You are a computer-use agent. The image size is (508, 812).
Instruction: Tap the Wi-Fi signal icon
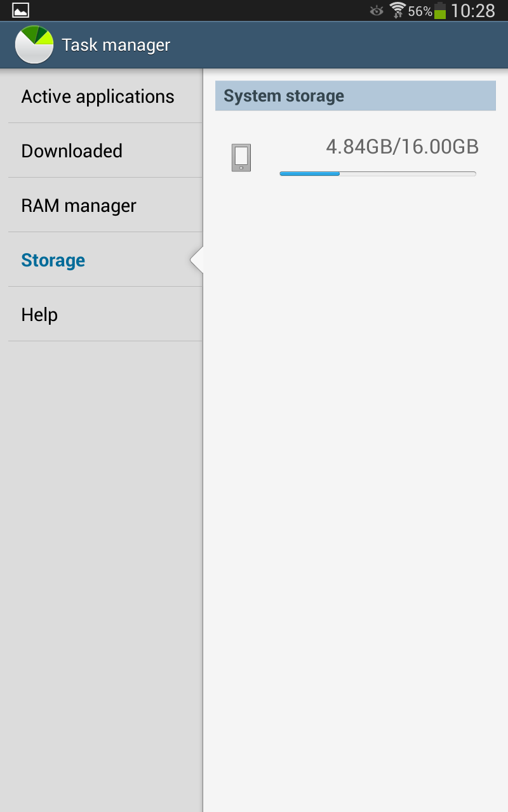point(398,10)
